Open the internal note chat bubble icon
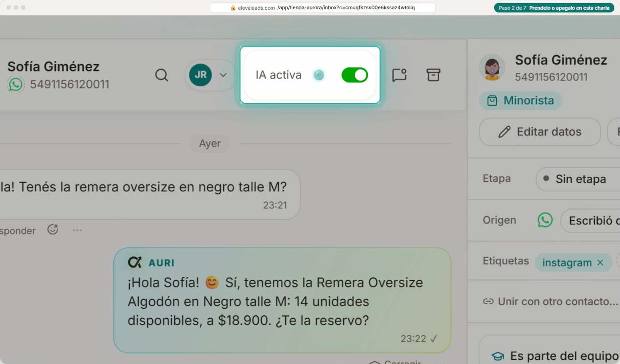620x364 pixels. tap(399, 75)
